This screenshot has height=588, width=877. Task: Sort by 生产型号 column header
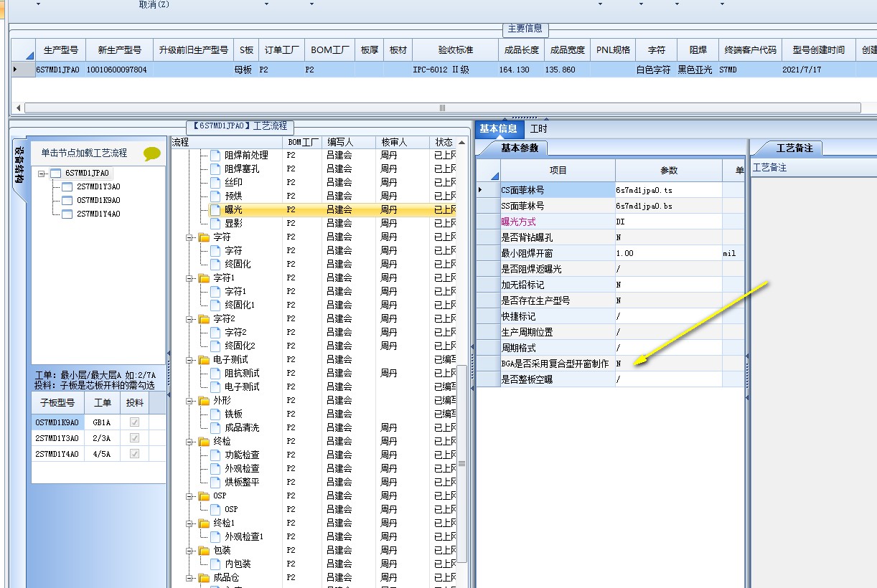[60, 50]
